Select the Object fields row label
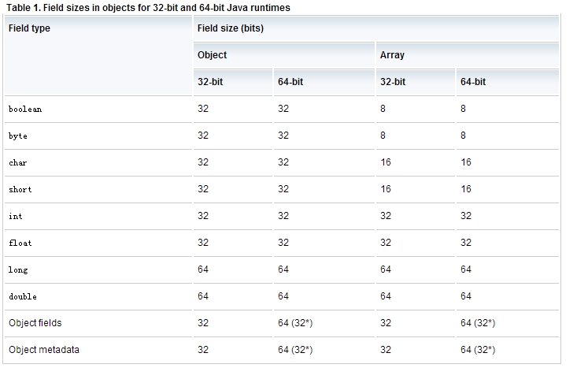 pos(35,323)
